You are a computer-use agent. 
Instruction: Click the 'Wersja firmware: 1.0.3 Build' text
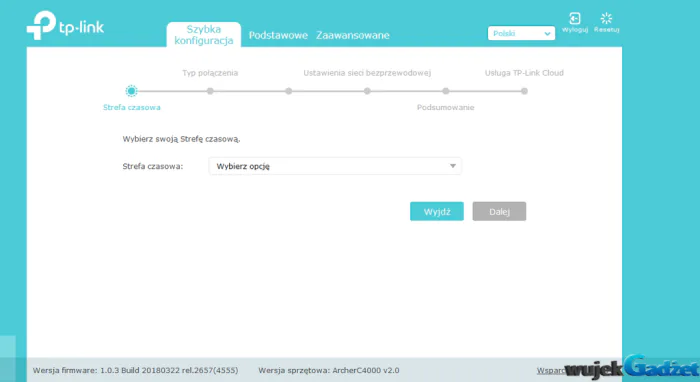point(87,370)
